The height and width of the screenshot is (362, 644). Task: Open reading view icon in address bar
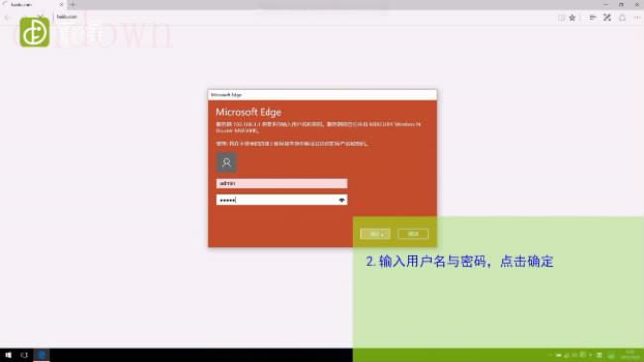tap(561, 17)
